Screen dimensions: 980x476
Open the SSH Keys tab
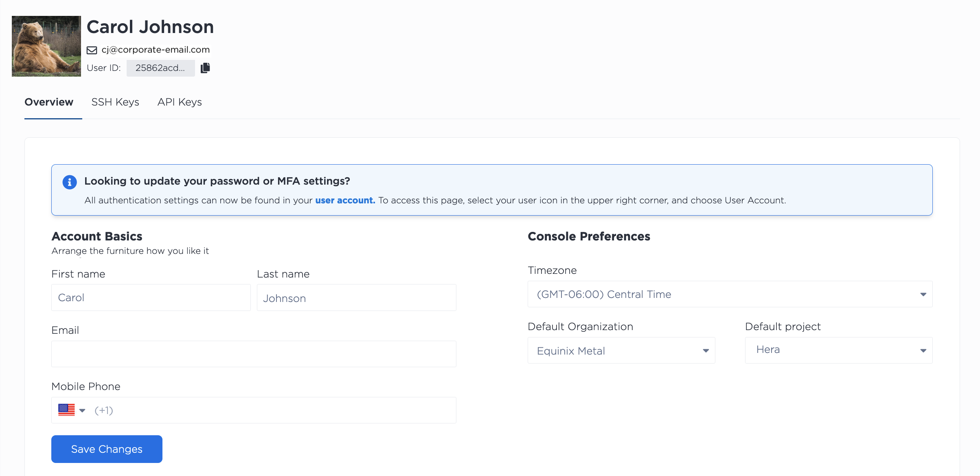click(115, 102)
